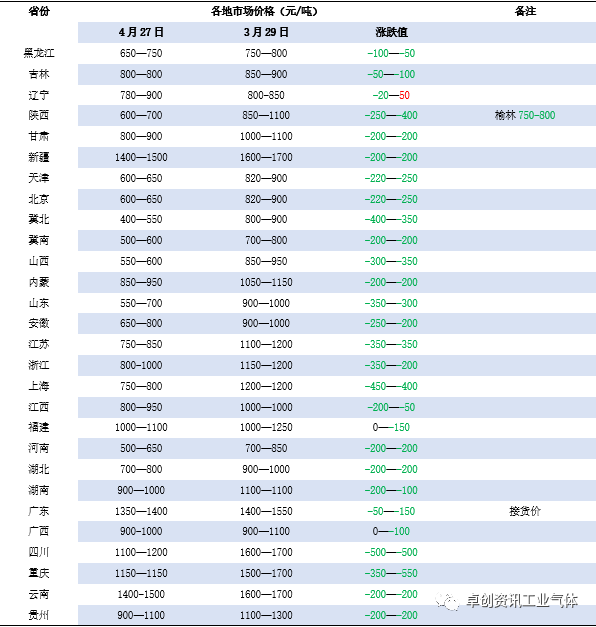Click the 各地市场价格 (元/吨) title
The image size is (596, 627).
pyautogui.click(x=264, y=11)
